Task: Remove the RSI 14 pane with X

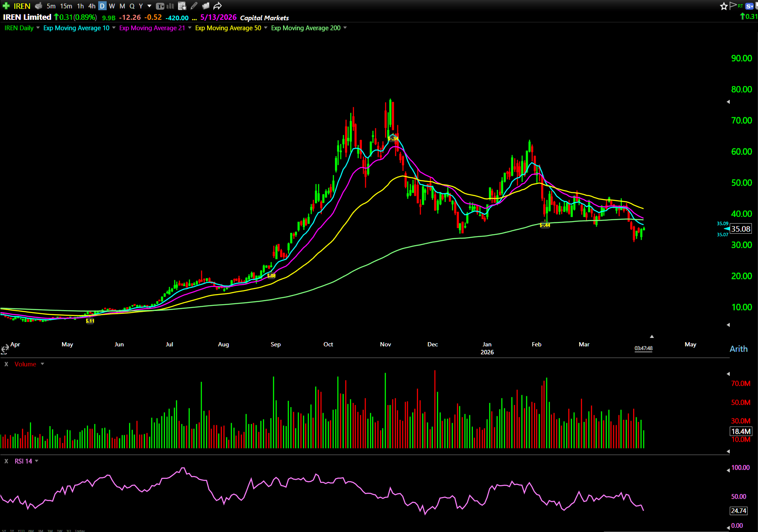Action: [x=6, y=461]
